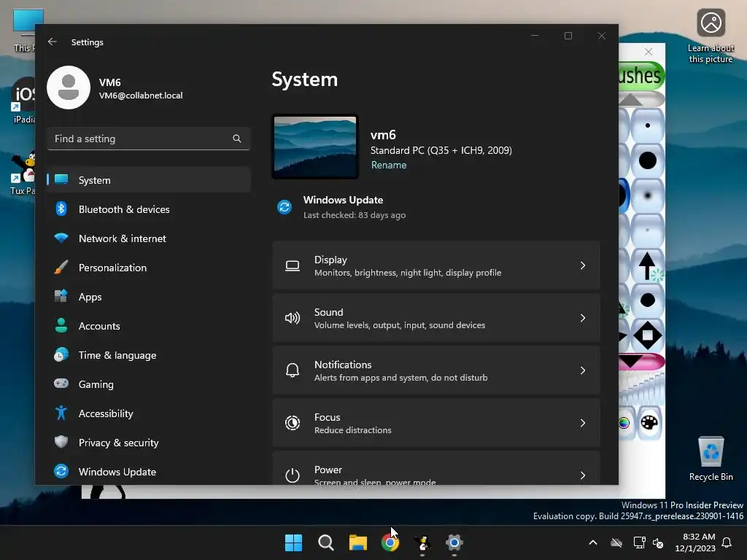Open Bluetooth & devices settings
The height and width of the screenshot is (560, 747).
coord(149,209)
